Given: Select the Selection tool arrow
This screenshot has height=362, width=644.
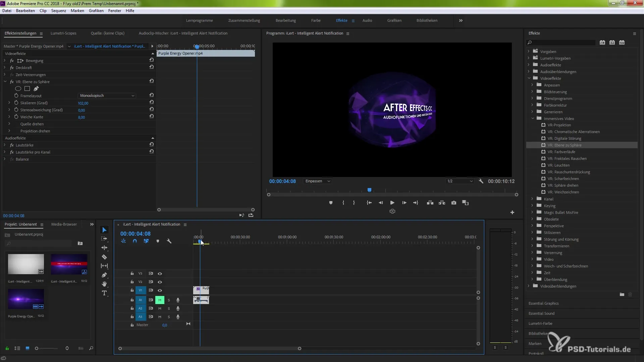Looking at the screenshot, I should pyautogui.click(x=104, y=230).
